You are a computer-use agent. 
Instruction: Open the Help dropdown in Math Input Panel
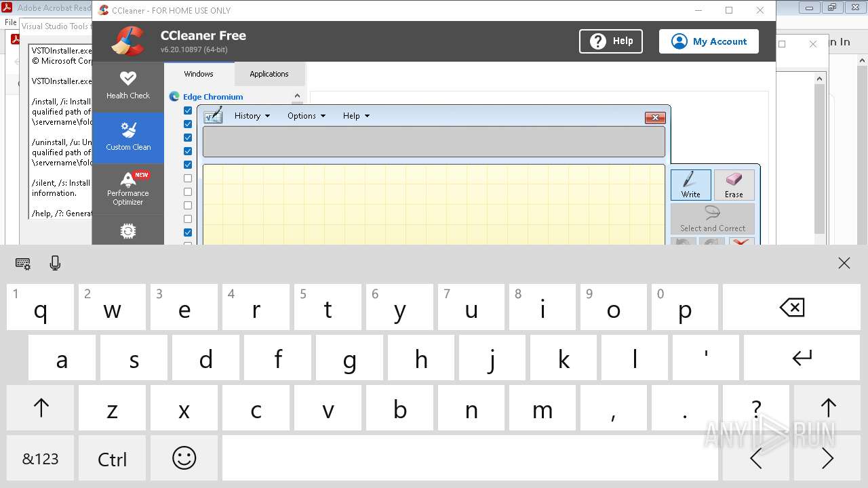[x=356, y=116]
